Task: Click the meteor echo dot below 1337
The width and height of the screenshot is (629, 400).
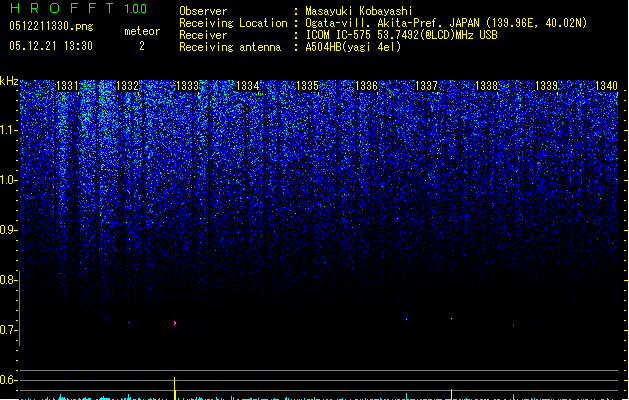Action: (451, 319)
